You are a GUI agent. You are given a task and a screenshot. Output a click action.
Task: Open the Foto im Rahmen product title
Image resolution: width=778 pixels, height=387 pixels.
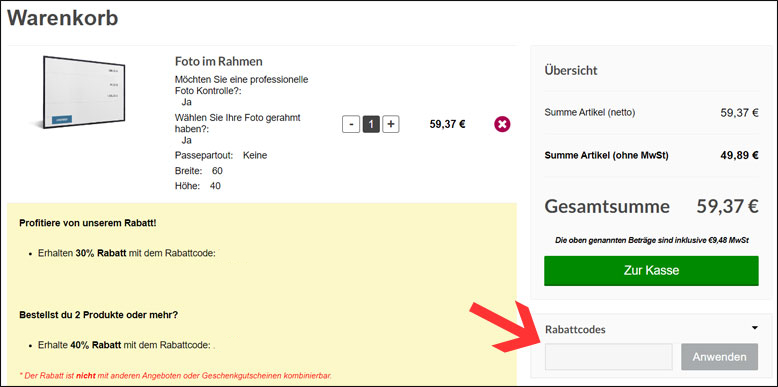[x=219, y=61]
